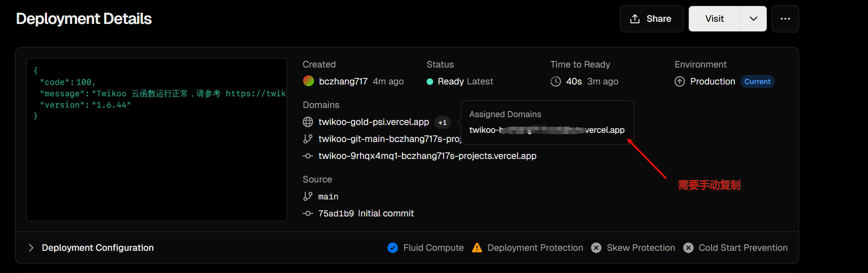Click the JSON response preview thumbnail
Screen dimensions: 868x273
(157, 139)
